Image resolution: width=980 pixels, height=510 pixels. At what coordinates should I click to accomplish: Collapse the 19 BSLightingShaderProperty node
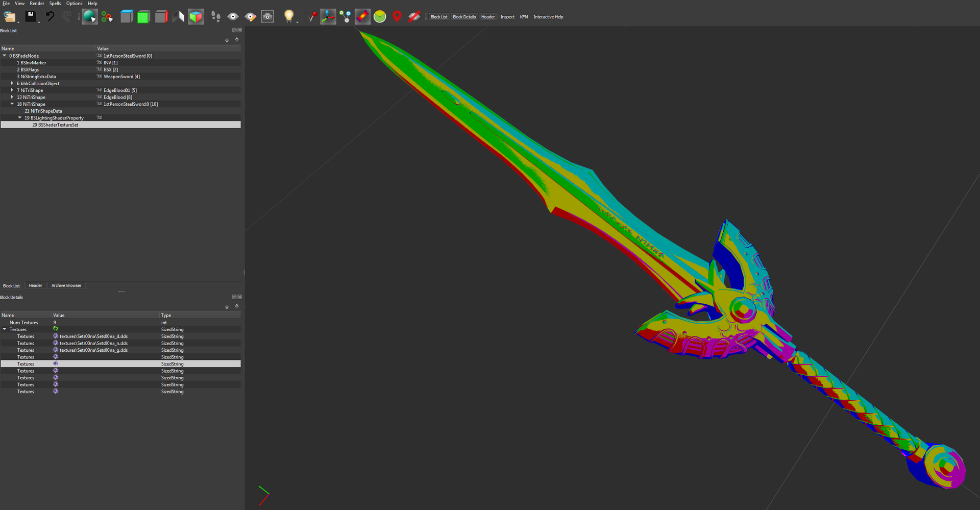20,117
